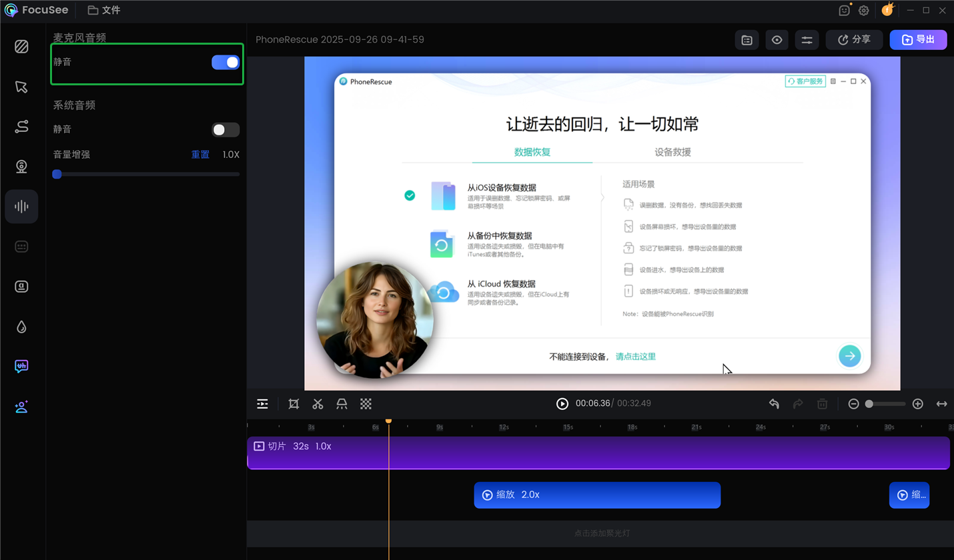Zoom out the timeline with the minus icon
This screenshot has width=954, height=560.
click(853, 404)
